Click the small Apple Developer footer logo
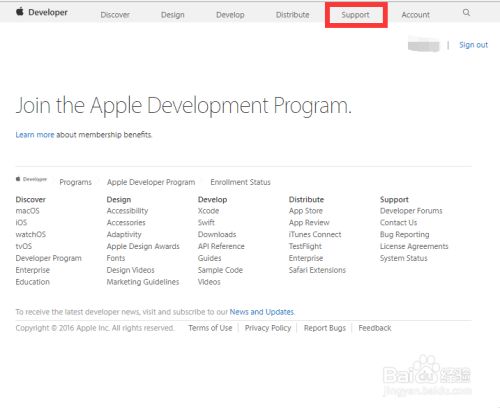 tap(31, 179)
